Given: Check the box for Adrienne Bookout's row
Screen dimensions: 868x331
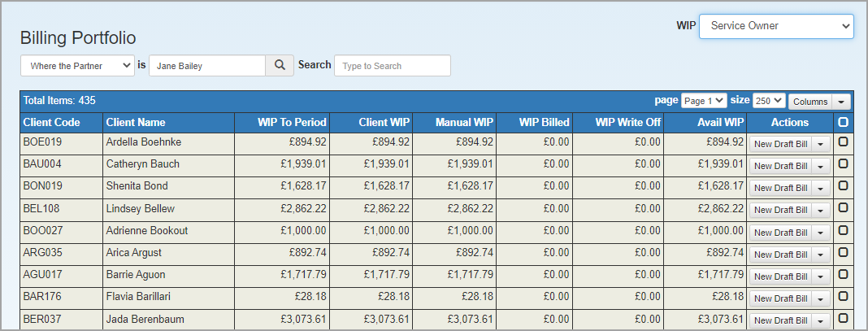Looking at the screenshot, I should (843, 229).
